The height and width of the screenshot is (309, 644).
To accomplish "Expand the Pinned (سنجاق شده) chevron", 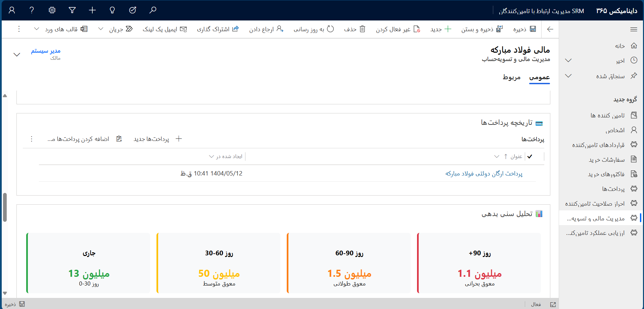I will click(x=568, y=76).
